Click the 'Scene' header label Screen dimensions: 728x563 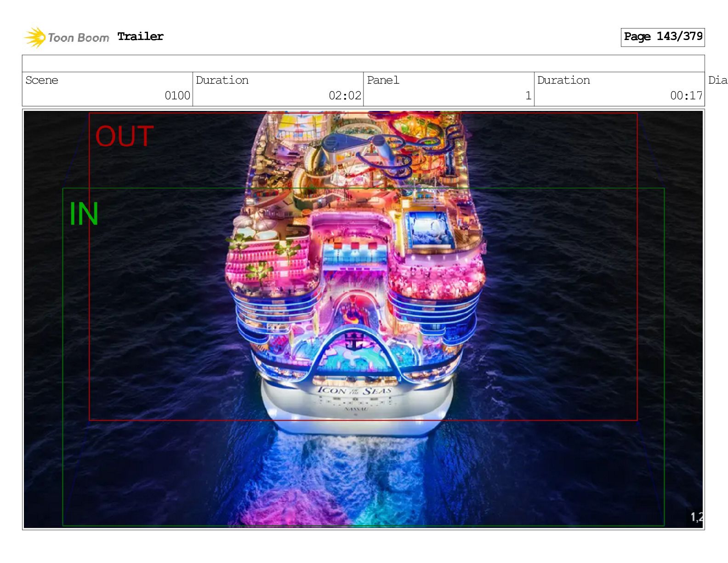coord(42,80)
